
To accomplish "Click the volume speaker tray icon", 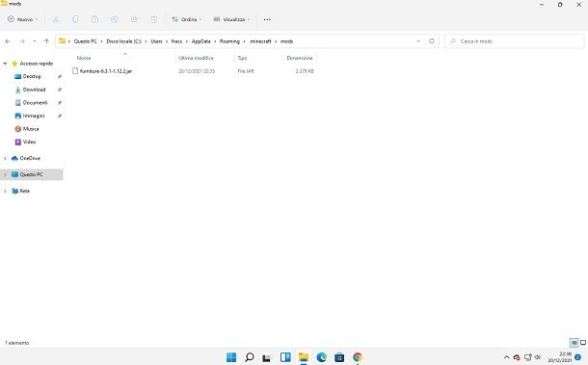I will pos(538,357).
